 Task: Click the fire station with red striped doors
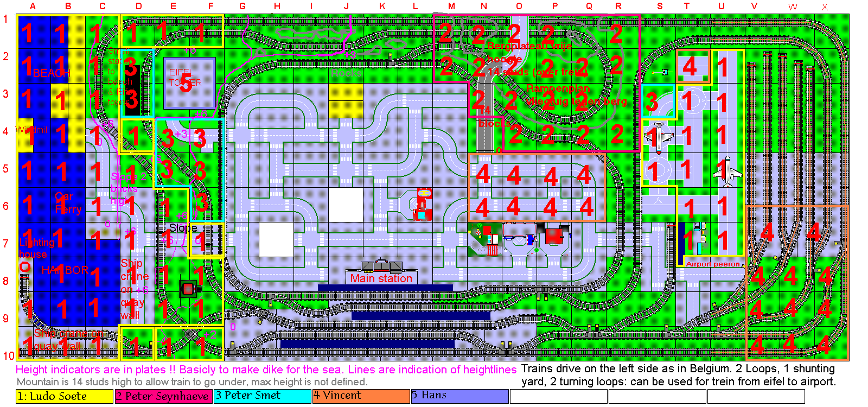click(489, 241)
